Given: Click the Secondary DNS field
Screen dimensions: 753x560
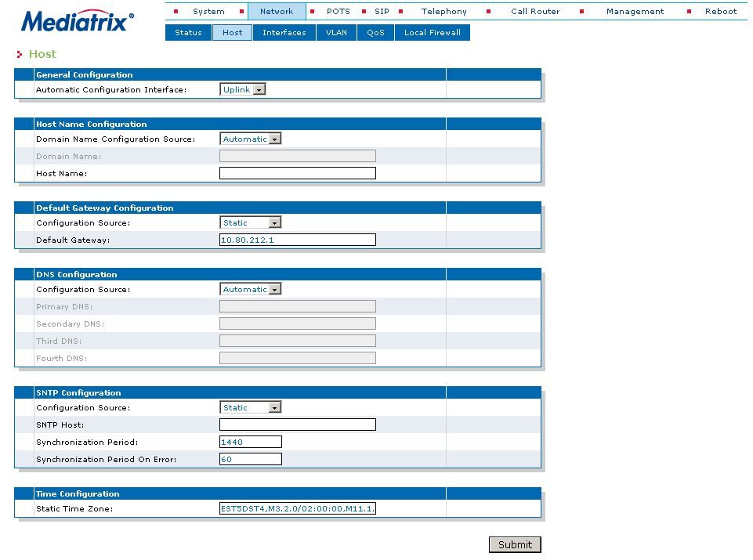Looking at the screenshot, I should tap(298, 324).
